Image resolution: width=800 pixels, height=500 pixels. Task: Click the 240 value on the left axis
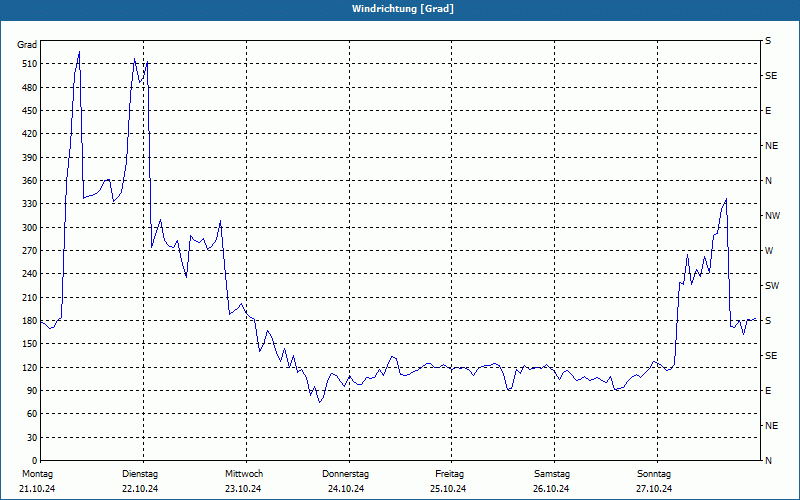point(29,274)
